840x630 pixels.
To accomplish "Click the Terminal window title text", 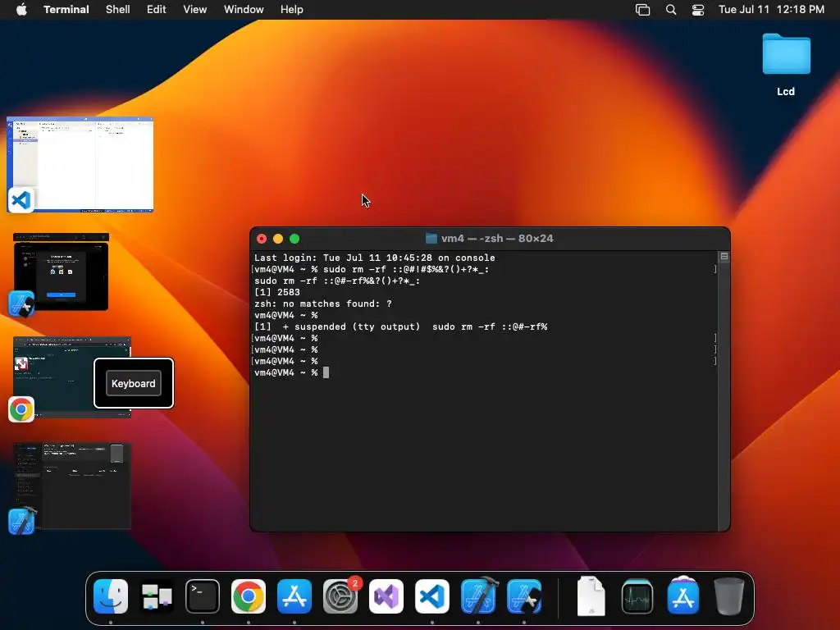I will click(497, 239).
